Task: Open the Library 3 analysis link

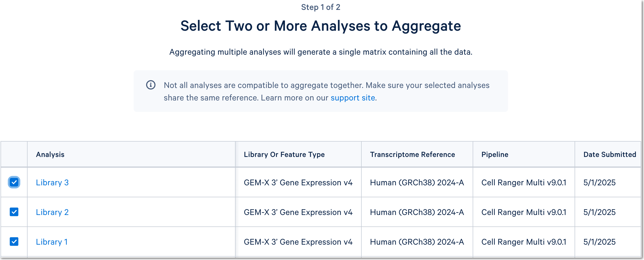Action: click(x=52, y=182)
